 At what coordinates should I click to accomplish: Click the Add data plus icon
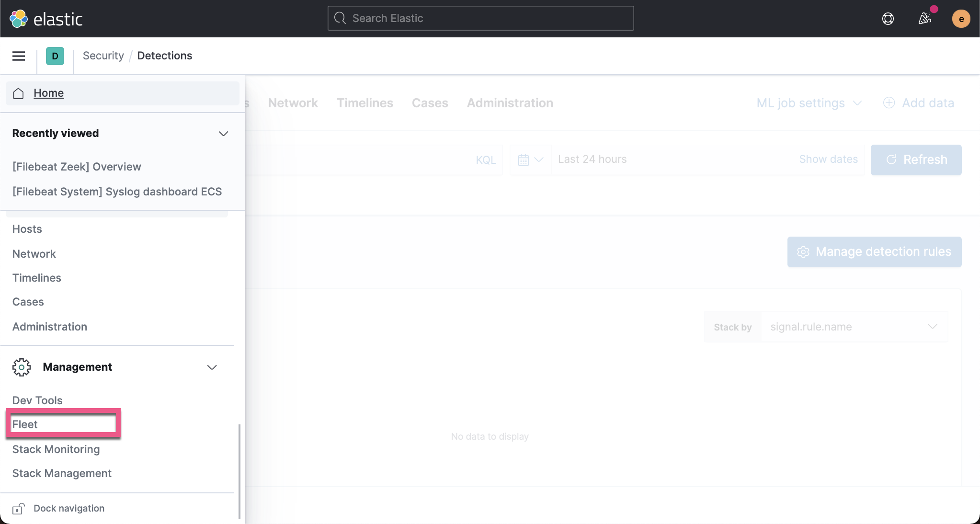(889, 103)
